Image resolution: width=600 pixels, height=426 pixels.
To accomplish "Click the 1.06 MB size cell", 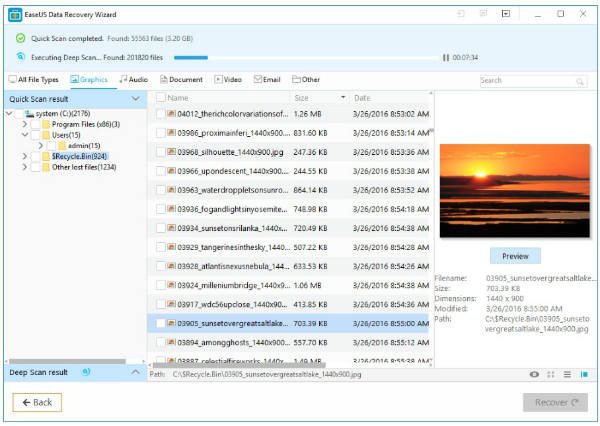I will click(x=307, y=285).
